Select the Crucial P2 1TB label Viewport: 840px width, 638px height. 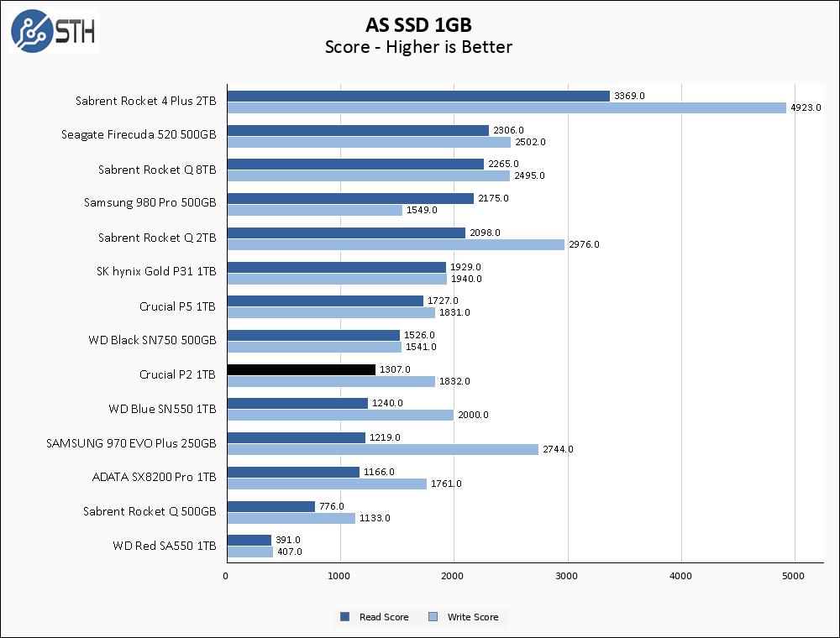click(x=177, y=374)
